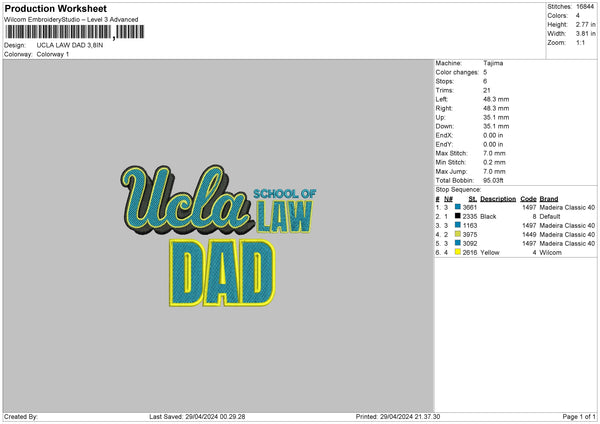
Task: Click the Machine value 'Tajima'
Action: (493, 63)
